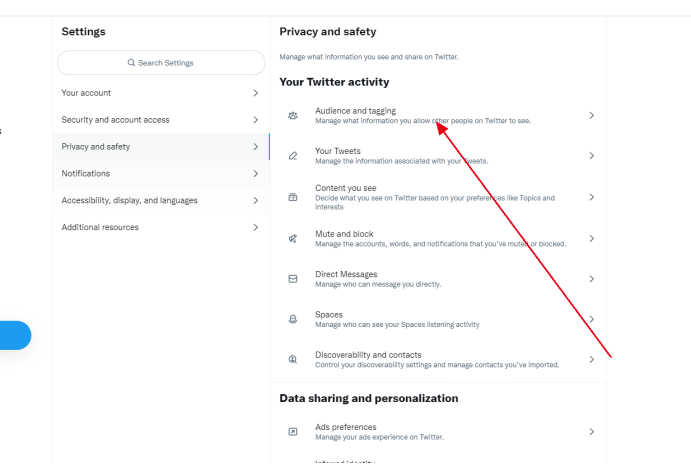The image size is (691, 464).
Task: Click the Search Settings input field
Action: 161,63
